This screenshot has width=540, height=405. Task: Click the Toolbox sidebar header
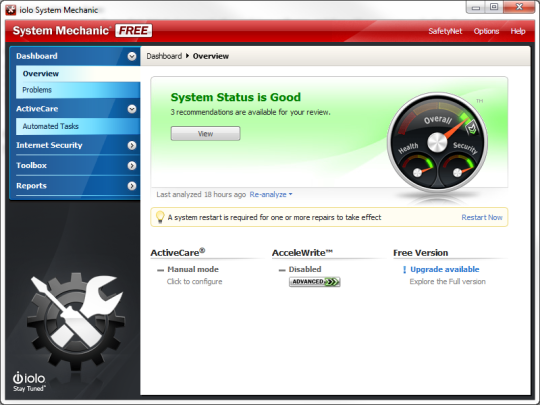[75, 166]
